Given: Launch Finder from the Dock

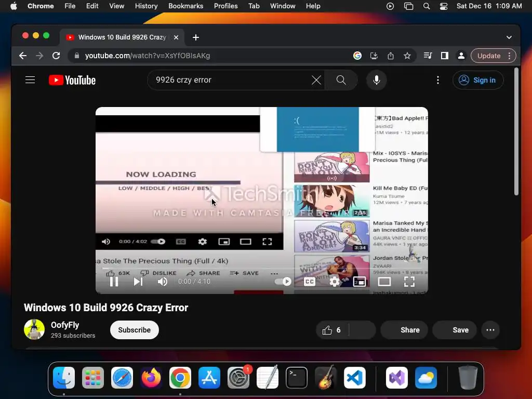Looking at the screenshot, I should (x=64, y=378).
